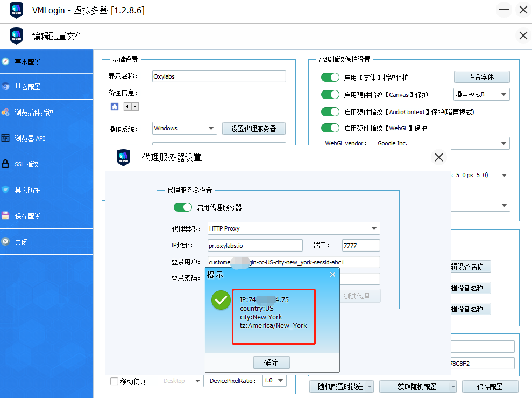Click the 浏览插件指纹 sidebar icon
The image size is (532, 398).
pyautogui.click(x=5, y=113)
